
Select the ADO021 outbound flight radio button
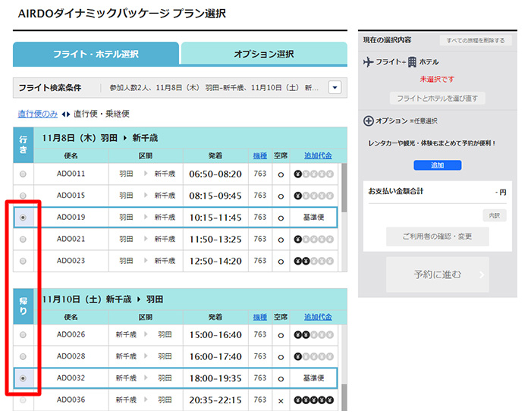point(23,240)
